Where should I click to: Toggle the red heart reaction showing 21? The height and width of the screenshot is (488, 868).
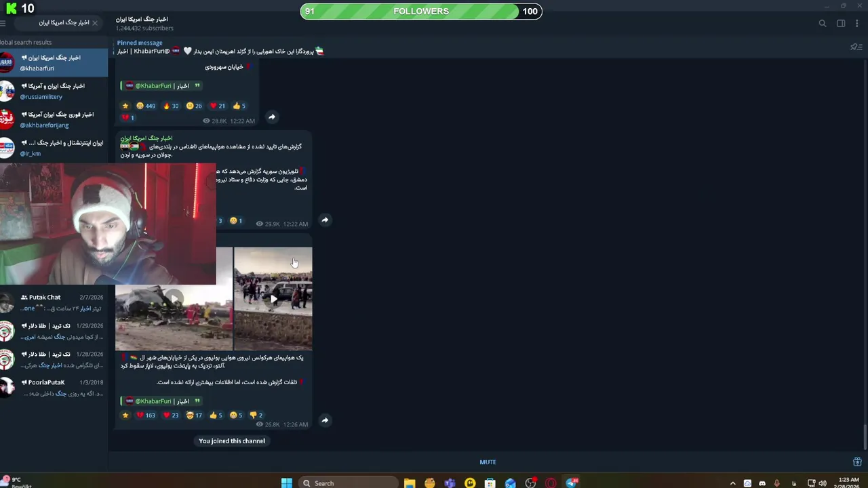pyautogui.click(x=218, y=106)
